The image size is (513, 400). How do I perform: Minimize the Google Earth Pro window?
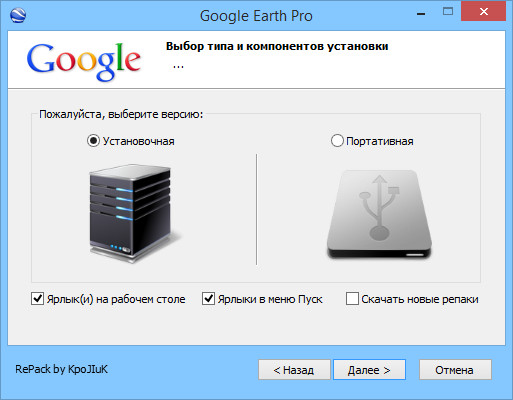421,14
